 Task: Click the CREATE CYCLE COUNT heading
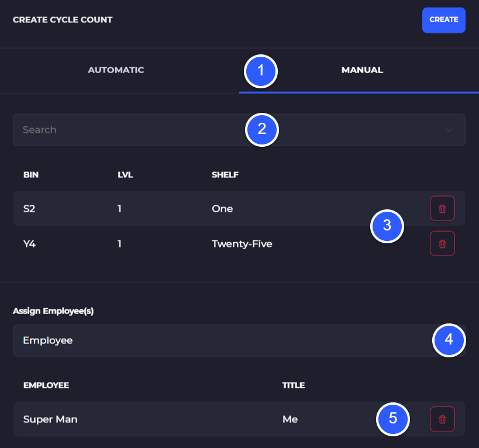point(63,20)
